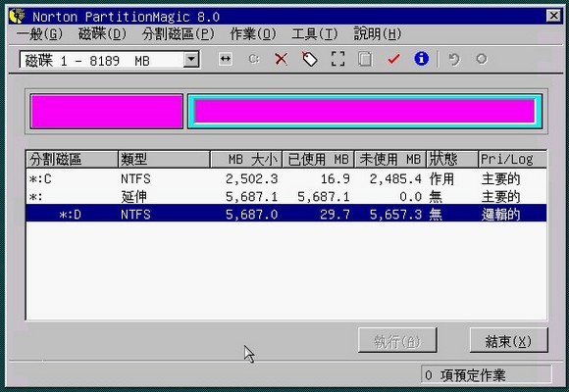This screenshot has height=392, width=569.
Task: Click the 5,687.0 size value
Action: coord(251,215)
